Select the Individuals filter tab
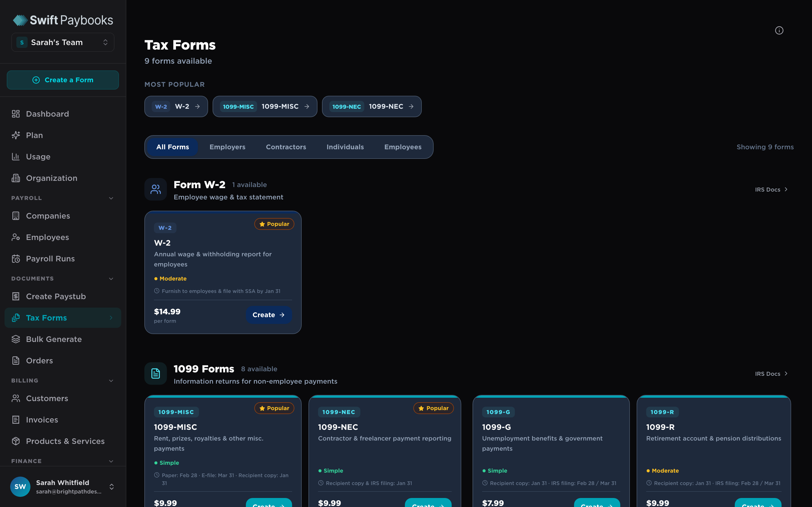The width and height of the screenshot is (812, 507). [345, 147]
